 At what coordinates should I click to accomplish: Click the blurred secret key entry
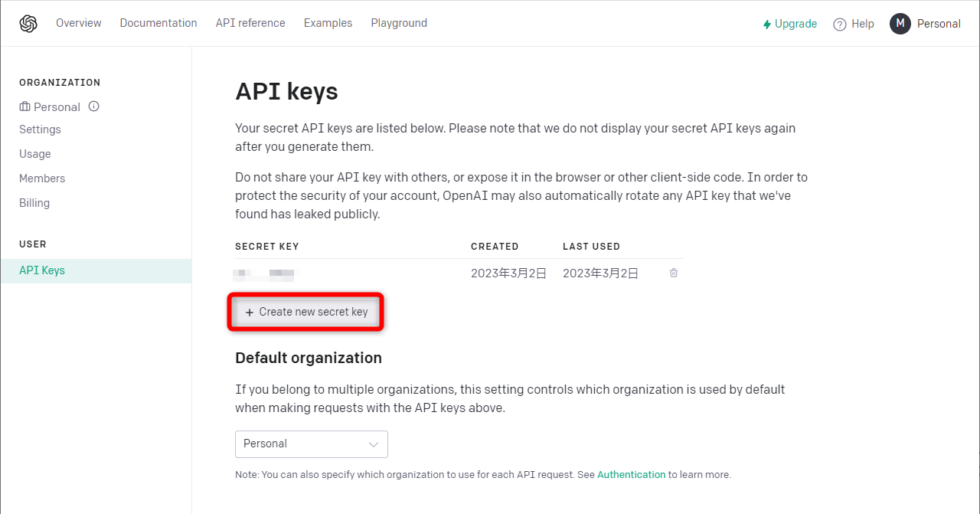point(264,273)
